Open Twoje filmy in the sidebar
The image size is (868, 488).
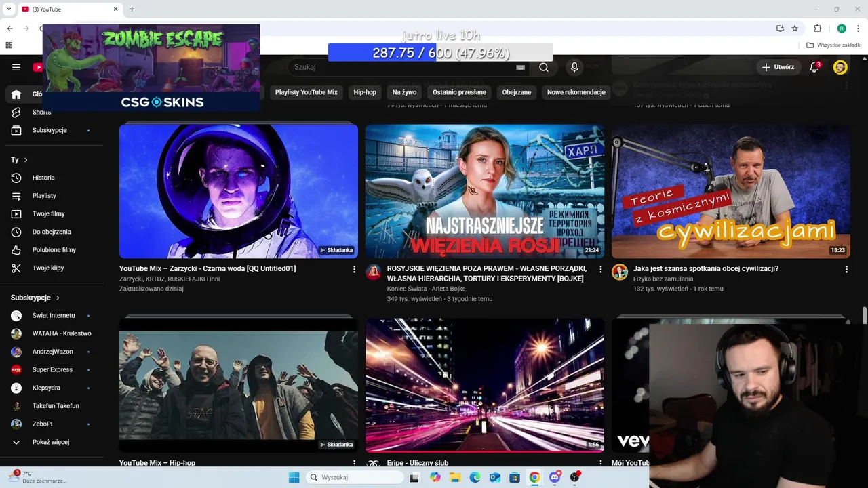(x=47, y=213)
